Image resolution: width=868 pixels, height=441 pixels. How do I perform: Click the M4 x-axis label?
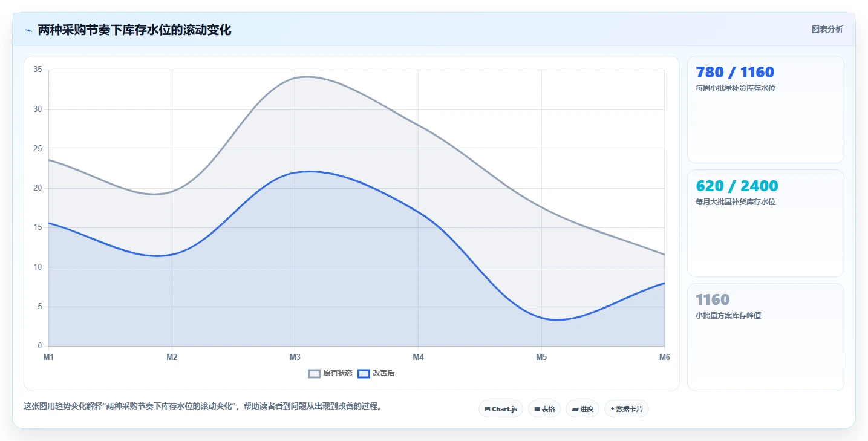[418, 357]
